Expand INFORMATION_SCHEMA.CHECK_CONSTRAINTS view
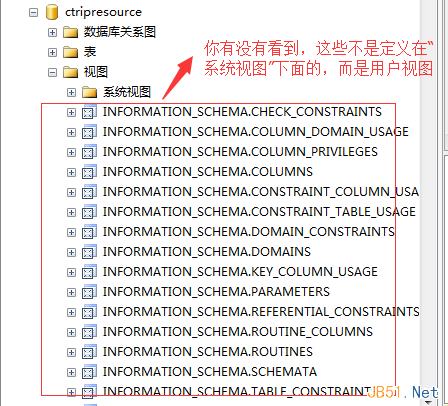448x406 pixels. pyautogui.click(x=71, y=112)
